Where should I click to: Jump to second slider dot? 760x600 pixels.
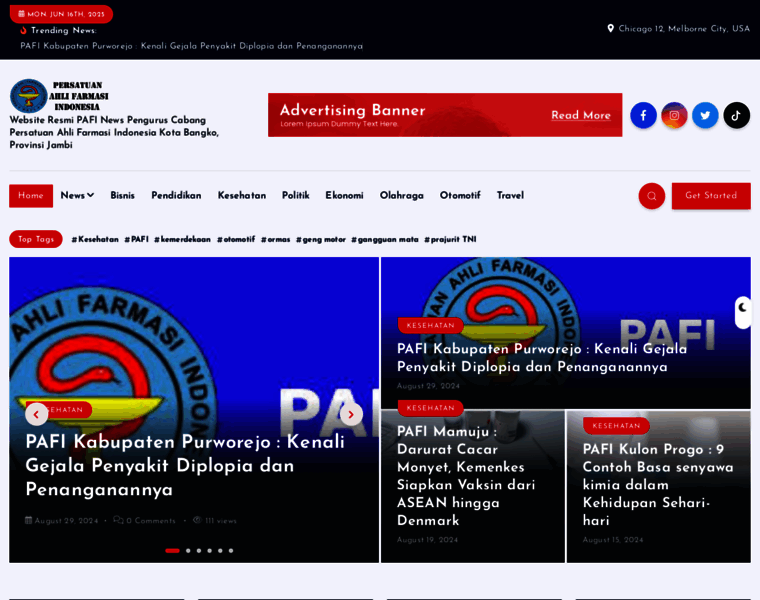(x=188, y=551)
